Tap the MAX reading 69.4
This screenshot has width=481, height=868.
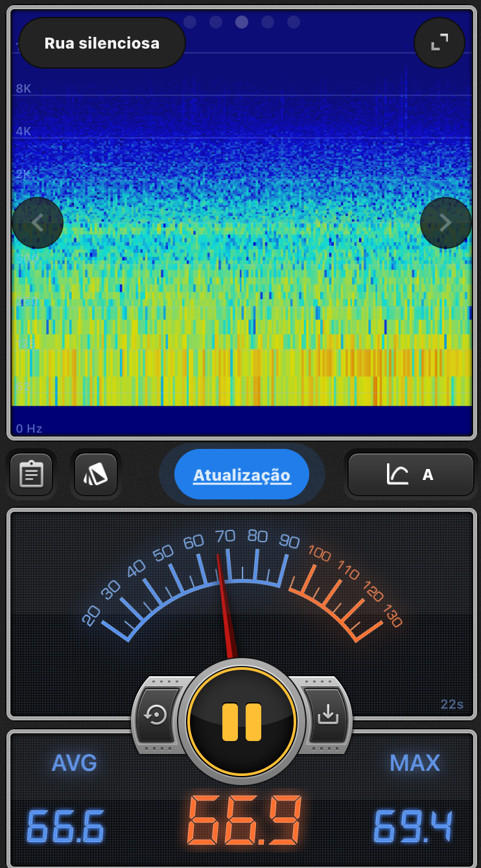(413, 826)
